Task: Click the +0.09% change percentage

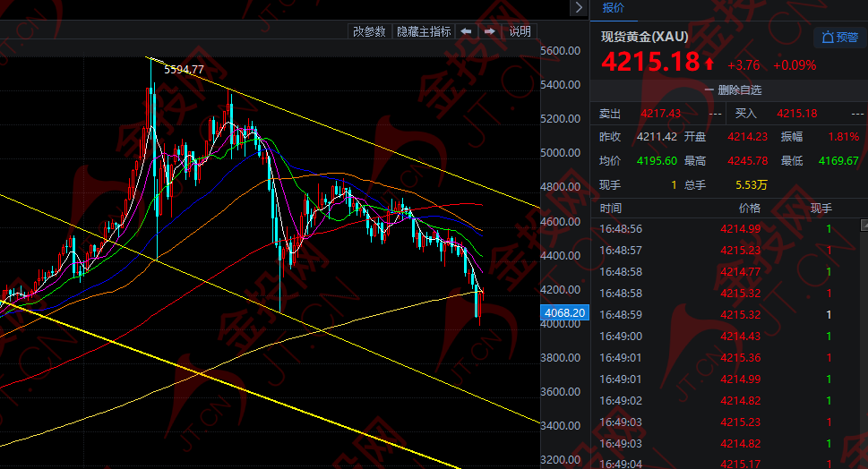Action: (795, 65)
